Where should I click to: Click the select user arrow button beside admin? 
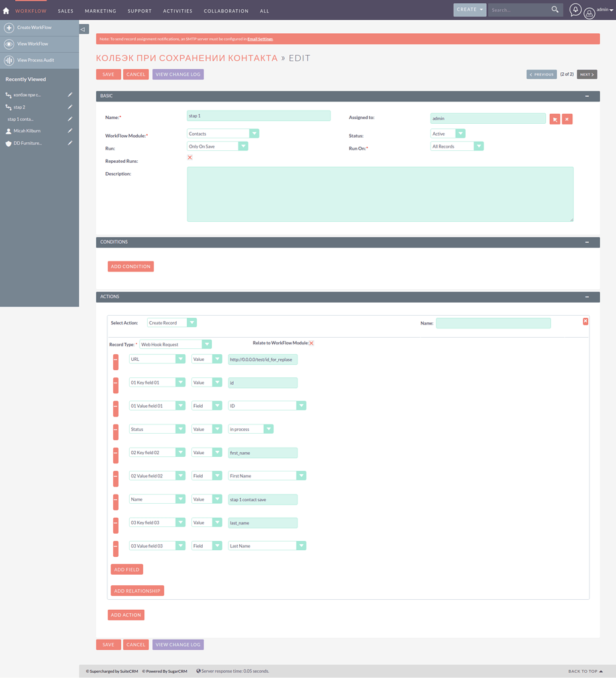point(554,119)
